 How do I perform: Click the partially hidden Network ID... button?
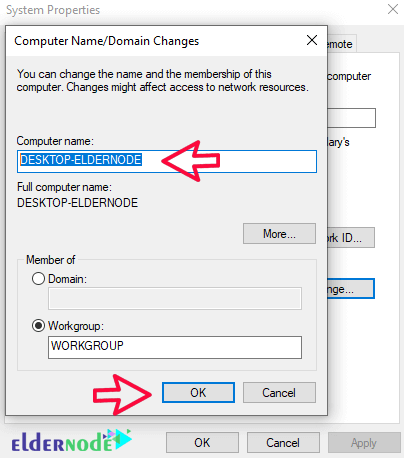(x=351, y=238)
